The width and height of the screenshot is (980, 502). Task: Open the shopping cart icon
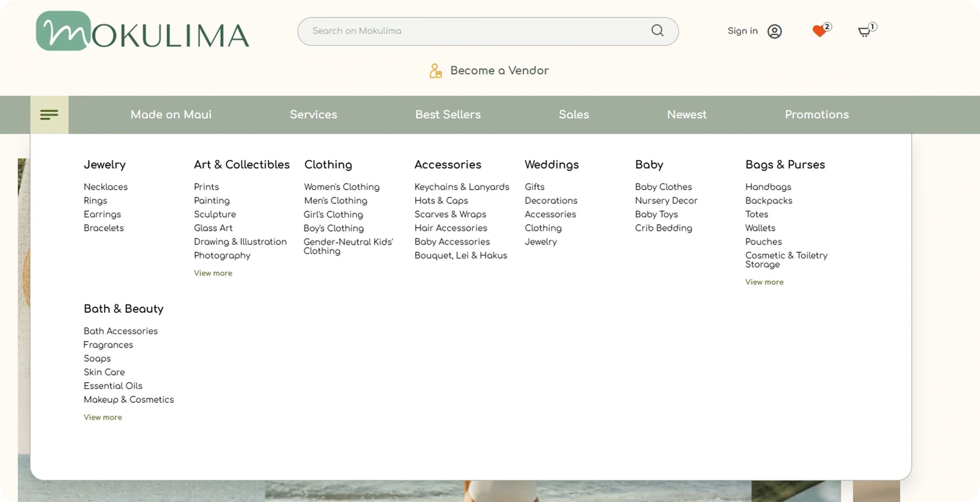click(x=864, y=32)
